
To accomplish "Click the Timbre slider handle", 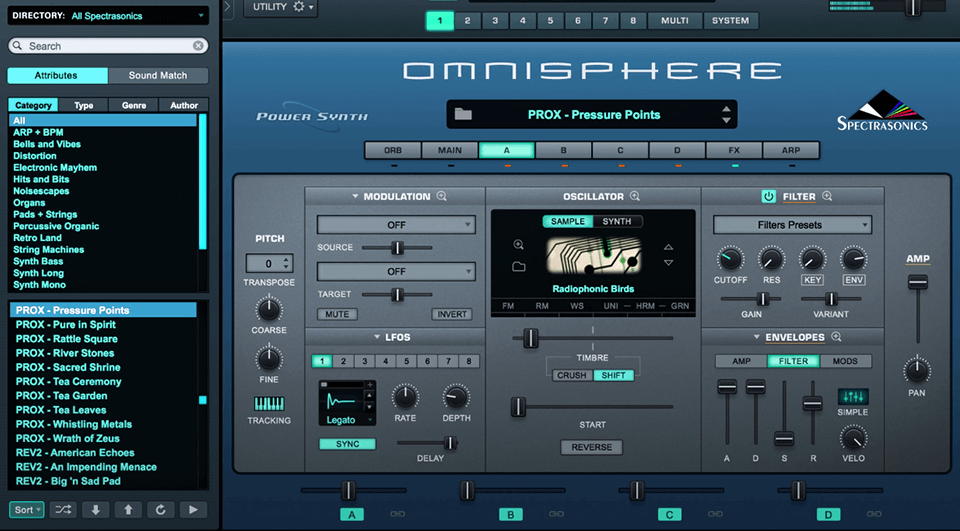I will 531,338.
